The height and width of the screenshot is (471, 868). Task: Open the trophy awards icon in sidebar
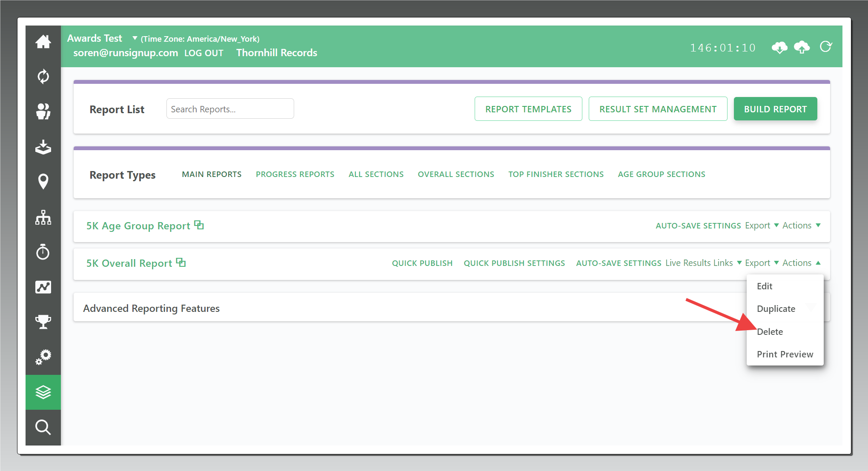(x=43, y=322)
